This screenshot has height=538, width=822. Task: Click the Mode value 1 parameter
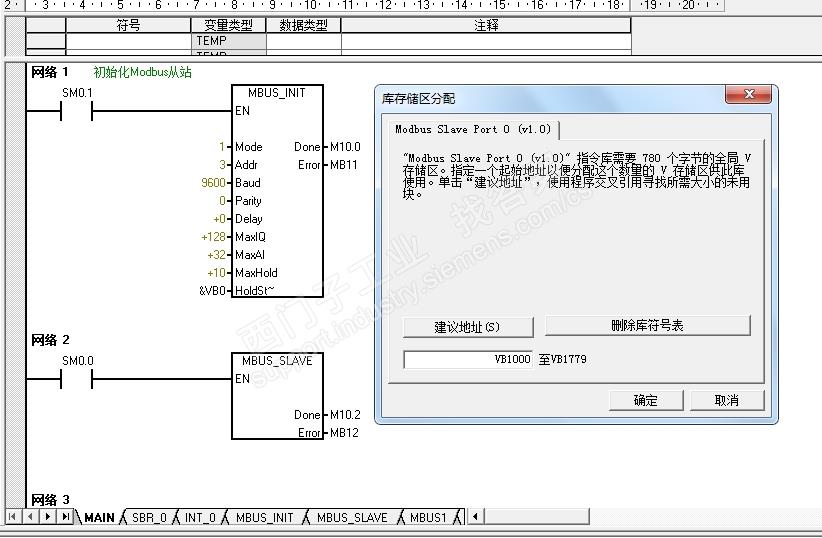tap(222, 147)
